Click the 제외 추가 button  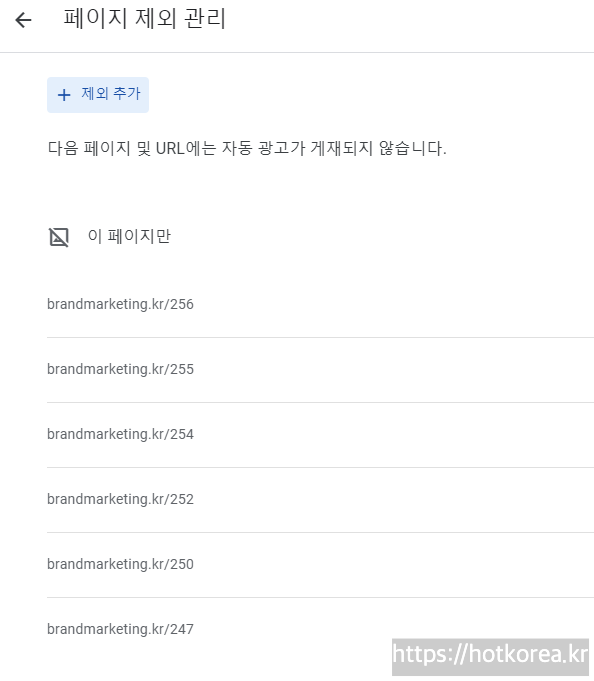pos(98,95)
